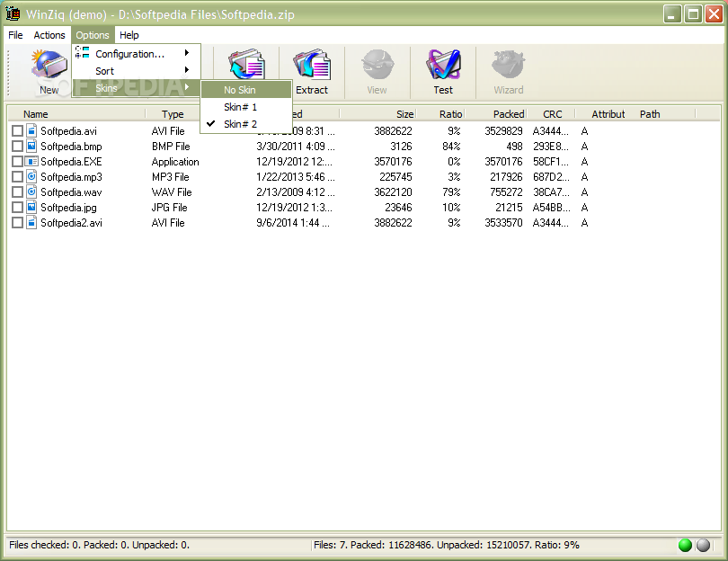Check the box for Softpedia.wav

click(x=17, y=192)
